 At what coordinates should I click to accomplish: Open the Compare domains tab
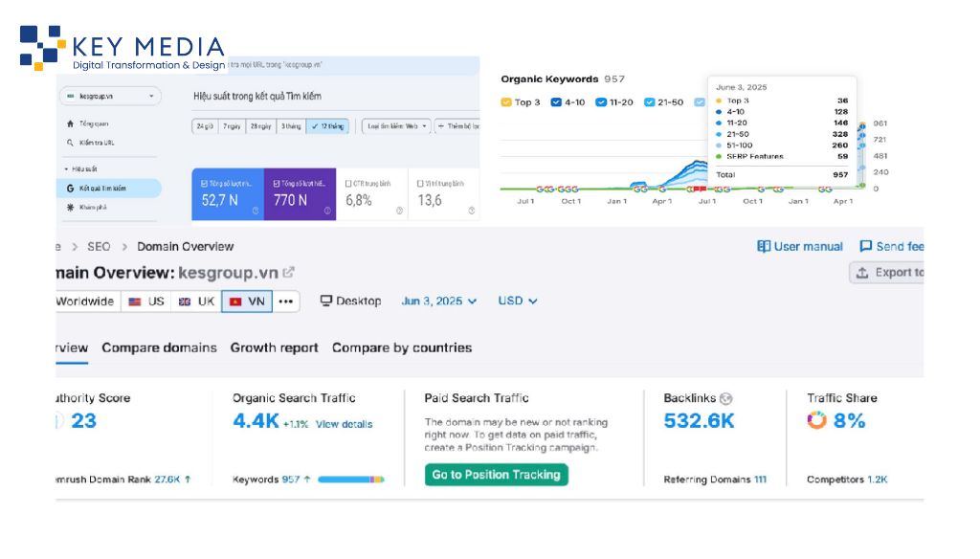coord(160,347)
